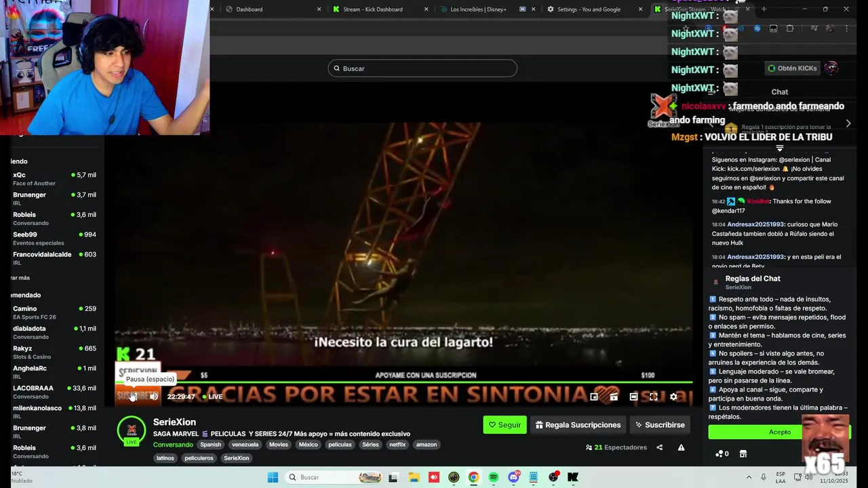Open milenkanolasco channel in recommended list
Viewport: 868px width, 488px height.
pyautogui.click(x=54, y=412)
